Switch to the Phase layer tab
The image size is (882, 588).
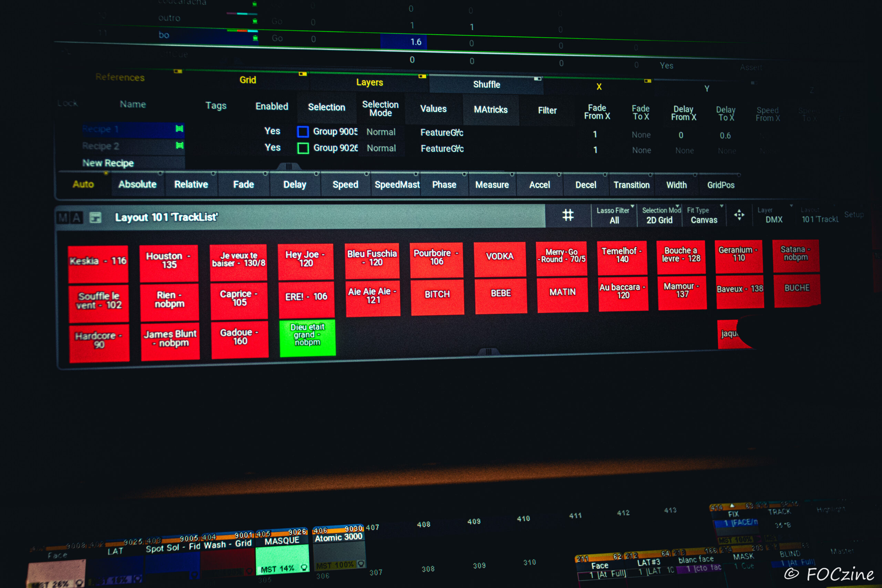[x=444, y=185]
